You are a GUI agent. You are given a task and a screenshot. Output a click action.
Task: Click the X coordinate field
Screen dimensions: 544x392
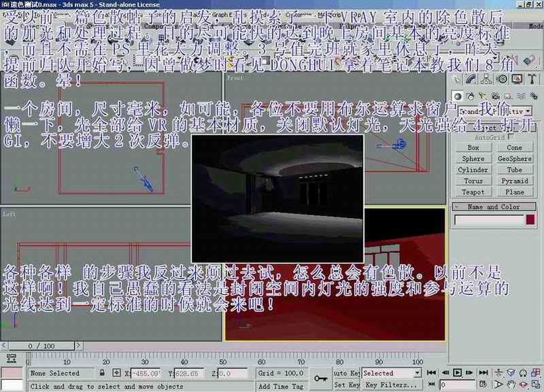click(x=146, y=373)
